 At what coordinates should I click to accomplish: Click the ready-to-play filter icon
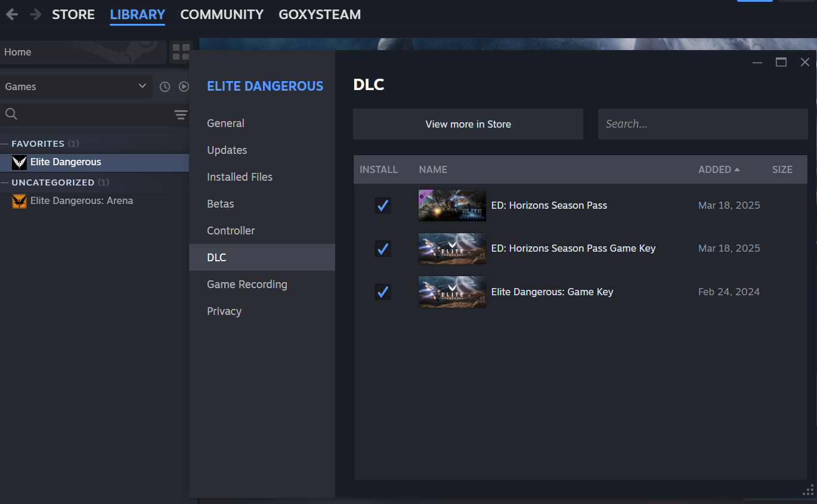tap(184, 86)
